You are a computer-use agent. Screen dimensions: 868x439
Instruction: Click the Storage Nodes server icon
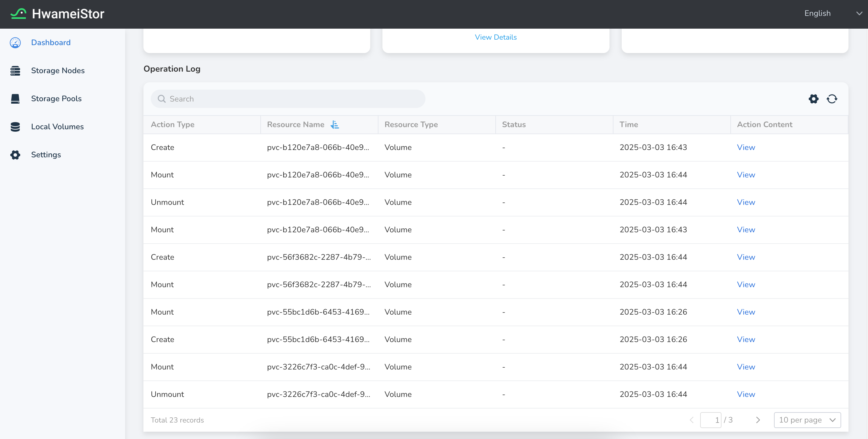[15, 71]
